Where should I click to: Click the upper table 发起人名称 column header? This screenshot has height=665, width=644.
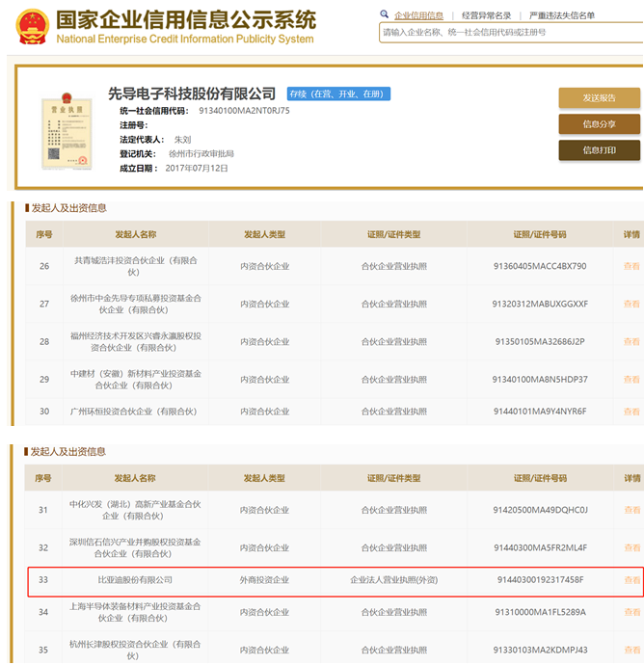pos(136,234)
